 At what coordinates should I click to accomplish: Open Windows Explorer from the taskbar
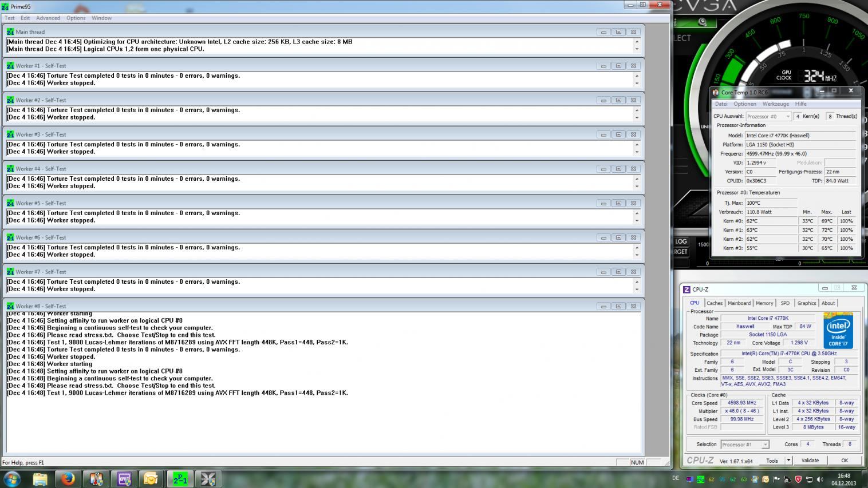click(x=40, y=479)
